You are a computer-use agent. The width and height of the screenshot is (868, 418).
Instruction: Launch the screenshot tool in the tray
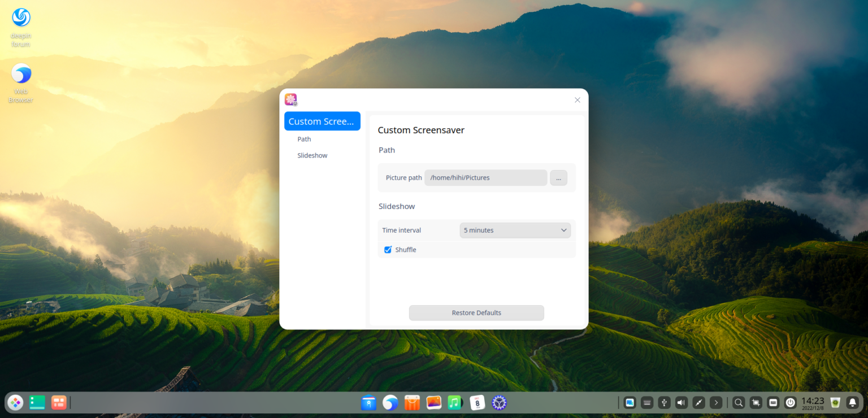pyautogui.click(x=756, y=402)
